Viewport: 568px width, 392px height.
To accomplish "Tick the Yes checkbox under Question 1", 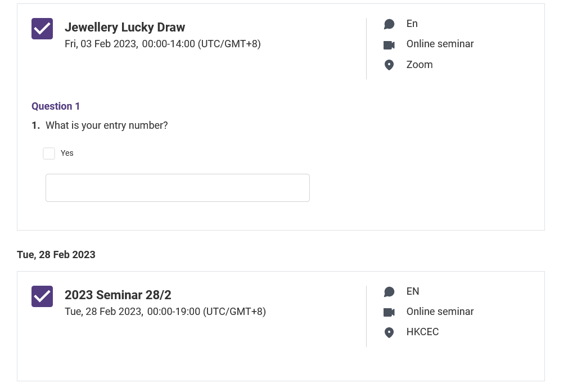I will (49, 153).
